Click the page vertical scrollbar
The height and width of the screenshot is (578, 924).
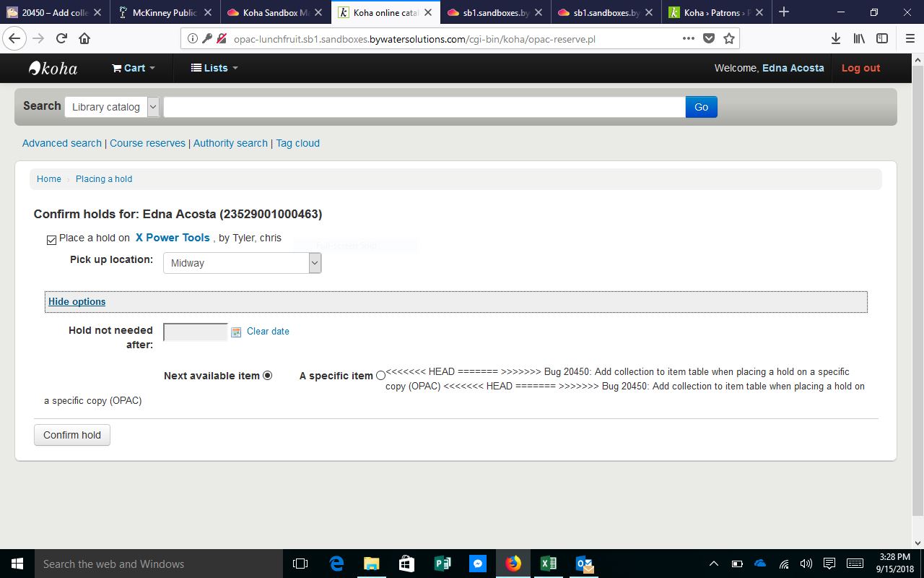click(x=918, y=289)
